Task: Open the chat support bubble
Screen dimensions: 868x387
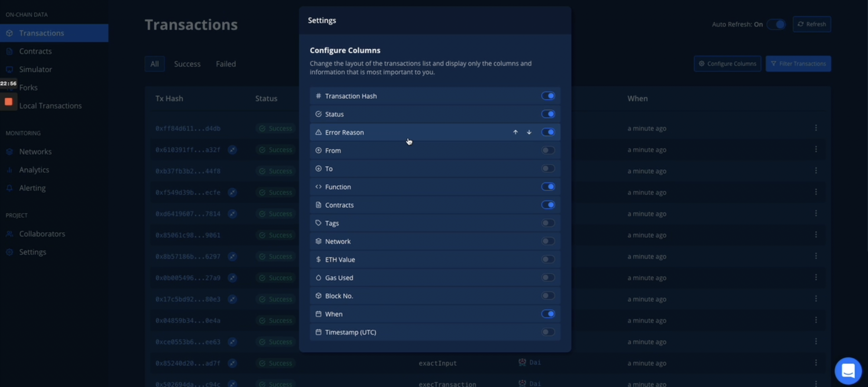Action: (x=848, y=370)
